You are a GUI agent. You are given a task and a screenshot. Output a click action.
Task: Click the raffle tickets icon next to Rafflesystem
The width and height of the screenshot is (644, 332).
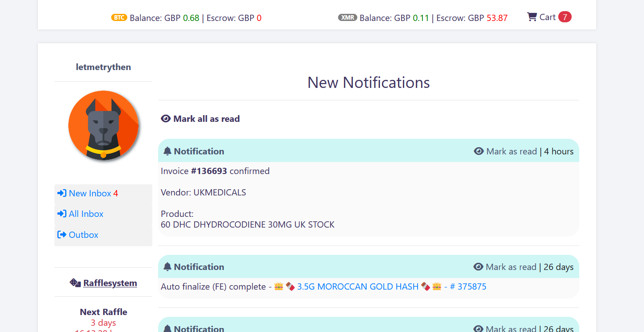[x=75, y=282]
